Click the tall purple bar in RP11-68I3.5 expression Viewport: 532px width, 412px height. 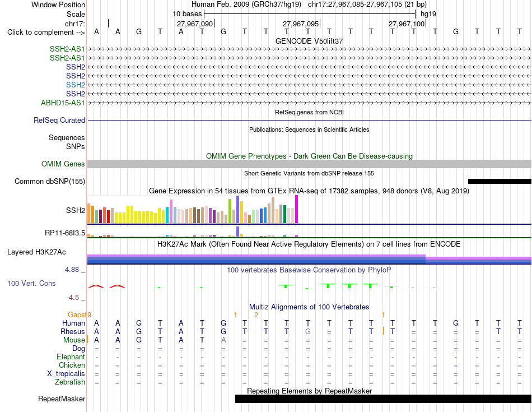click(x=237, y=232)
